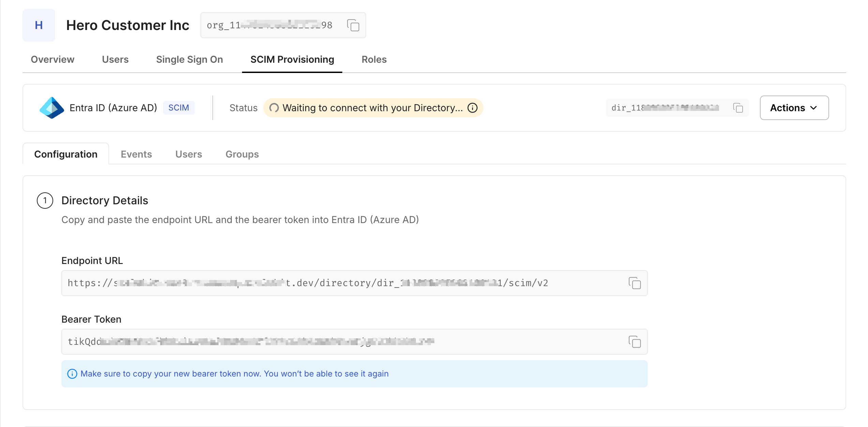Open the Roles tab

(x=374, y=59)
